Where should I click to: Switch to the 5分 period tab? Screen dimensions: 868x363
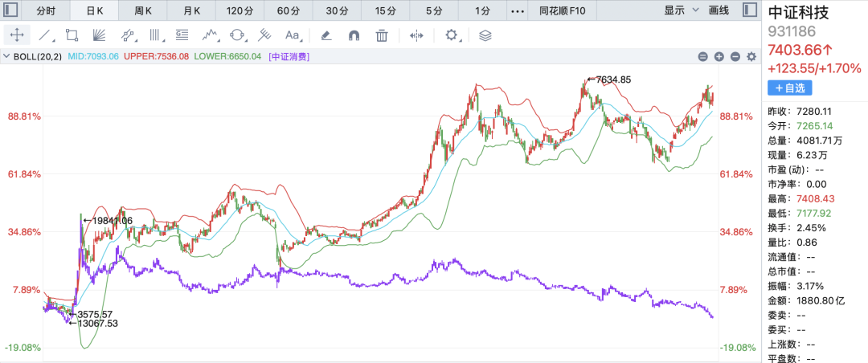[434, 10]
